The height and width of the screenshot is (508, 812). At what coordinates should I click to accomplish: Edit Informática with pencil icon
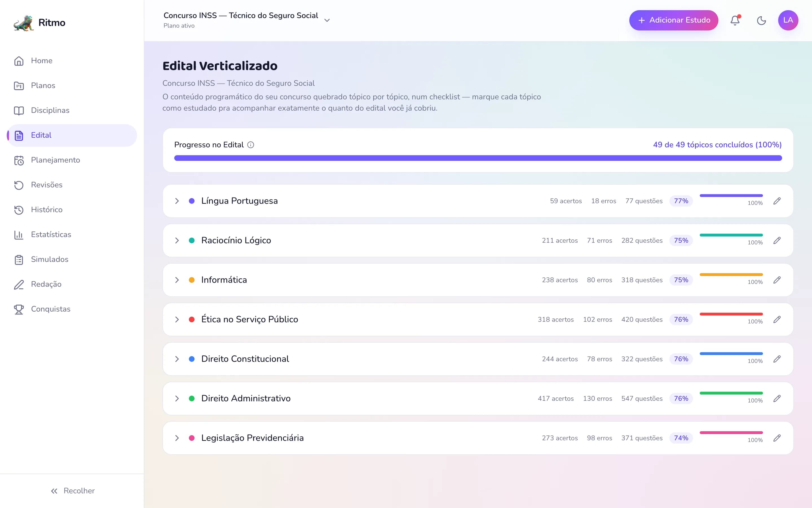777,280
